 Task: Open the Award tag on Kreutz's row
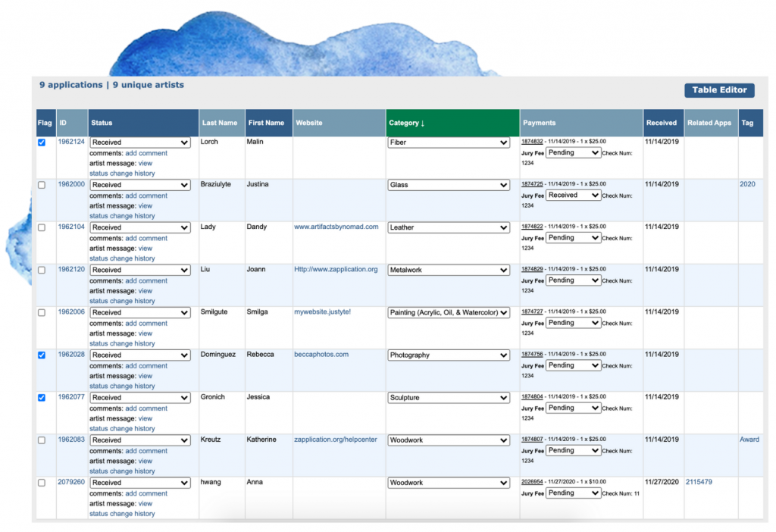[x=749, y=439]
